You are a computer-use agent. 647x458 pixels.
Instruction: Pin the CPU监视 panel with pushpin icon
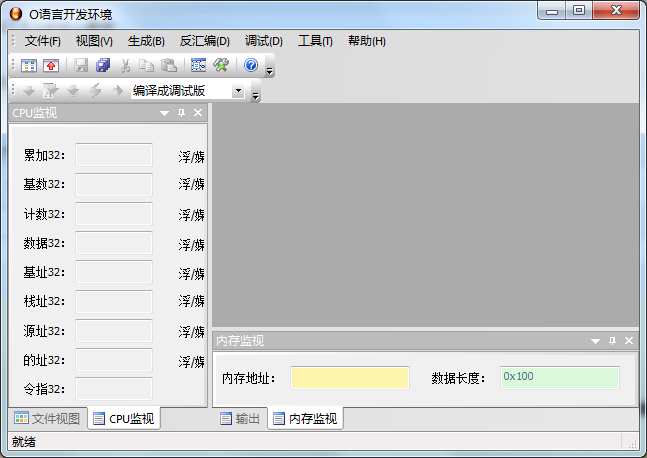181,113
